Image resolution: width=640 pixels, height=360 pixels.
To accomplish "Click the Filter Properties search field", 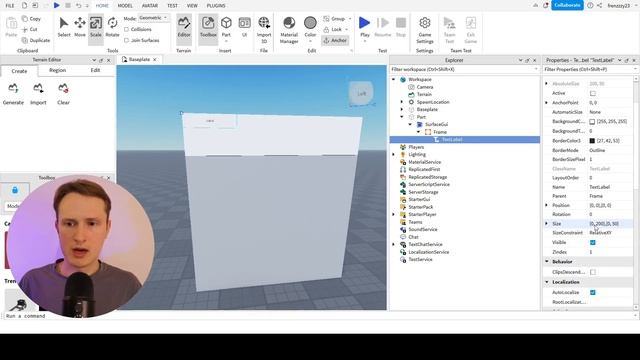I will point(590,69).
